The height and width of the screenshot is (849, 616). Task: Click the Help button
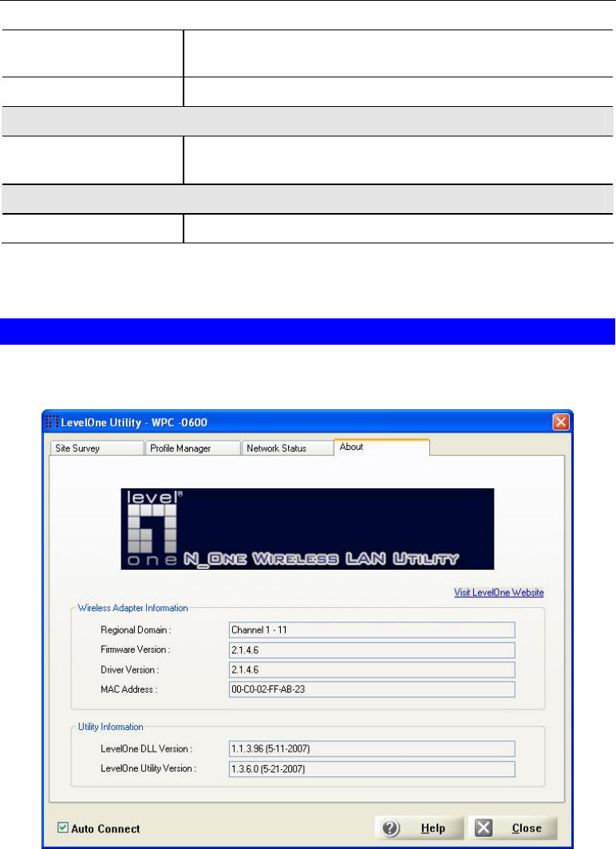420,828
